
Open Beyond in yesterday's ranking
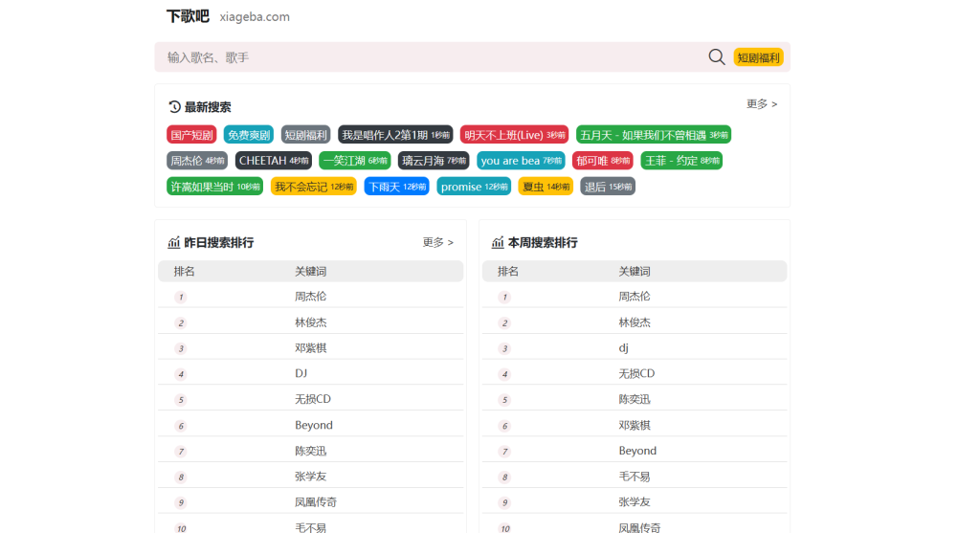pos(314,425)
